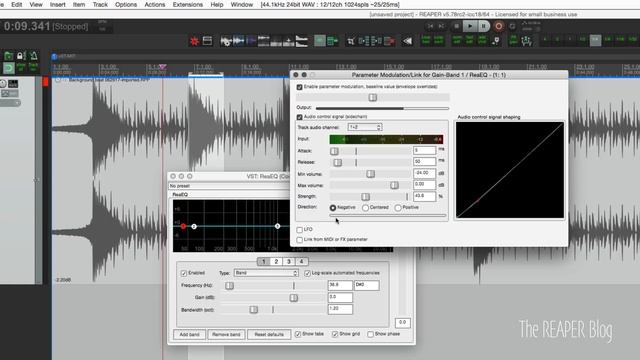Click the ReaEQ Frequency (Hz) value field
Viewport: 640px width, 360px height.
[x=340, y=285]
